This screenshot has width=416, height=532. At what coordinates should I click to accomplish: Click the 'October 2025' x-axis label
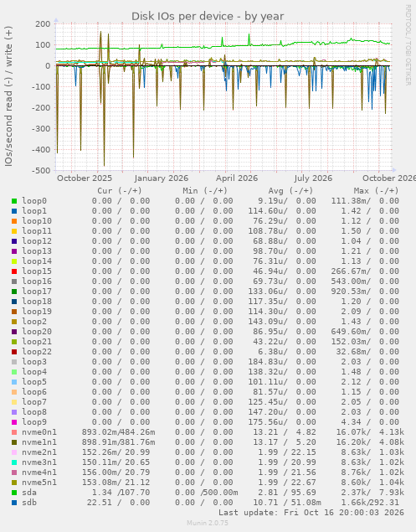pos(85,178)
